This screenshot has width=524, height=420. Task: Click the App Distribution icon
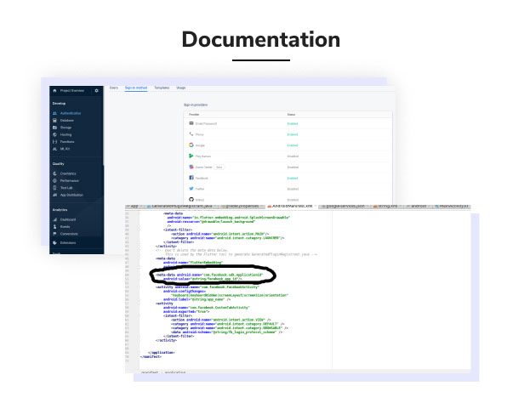(54, 195)
